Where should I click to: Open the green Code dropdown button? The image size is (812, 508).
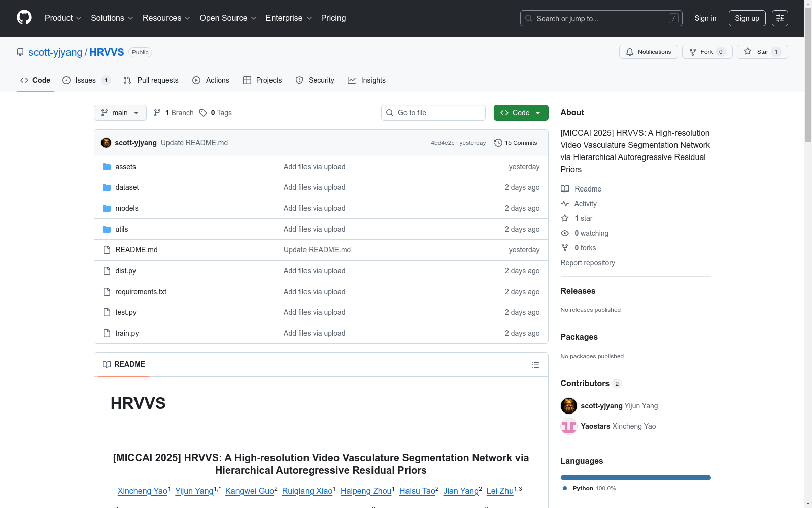[x=521, y=113]
